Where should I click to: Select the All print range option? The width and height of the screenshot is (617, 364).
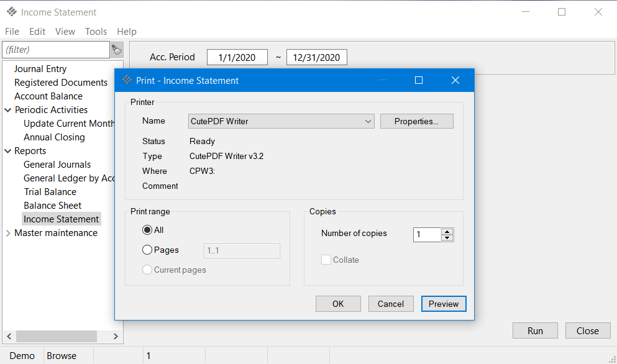click(x=147, y=230)
